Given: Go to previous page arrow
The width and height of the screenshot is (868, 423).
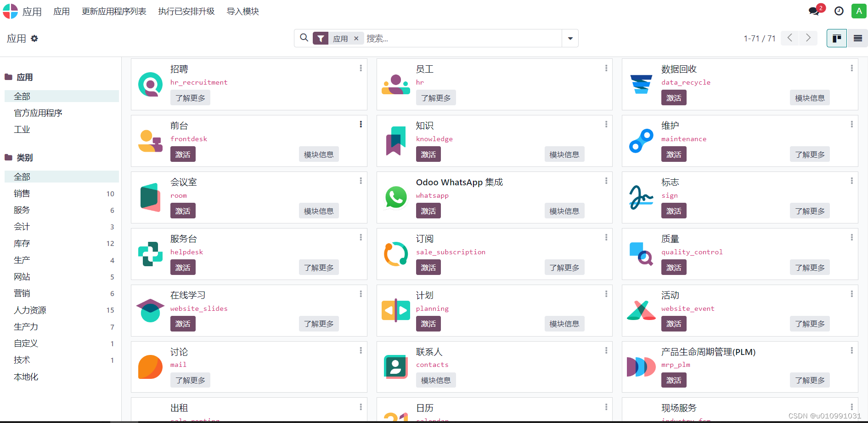Looking at the screenshot, I should 790,38.
